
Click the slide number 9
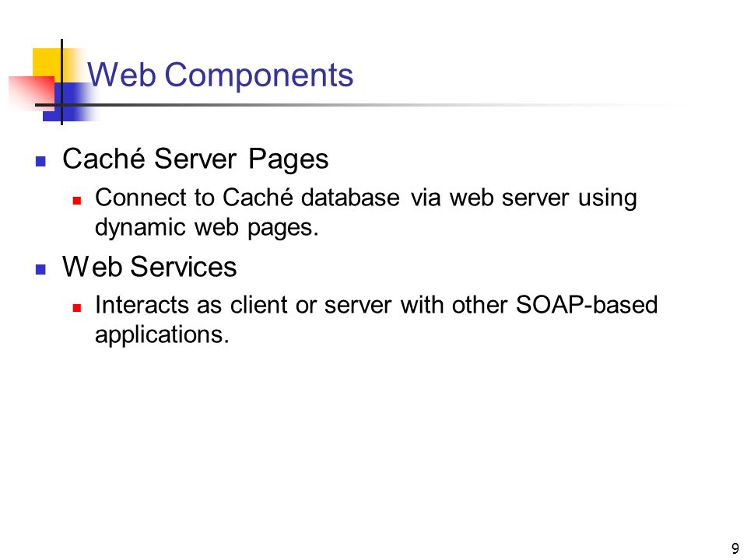(735, 548)
